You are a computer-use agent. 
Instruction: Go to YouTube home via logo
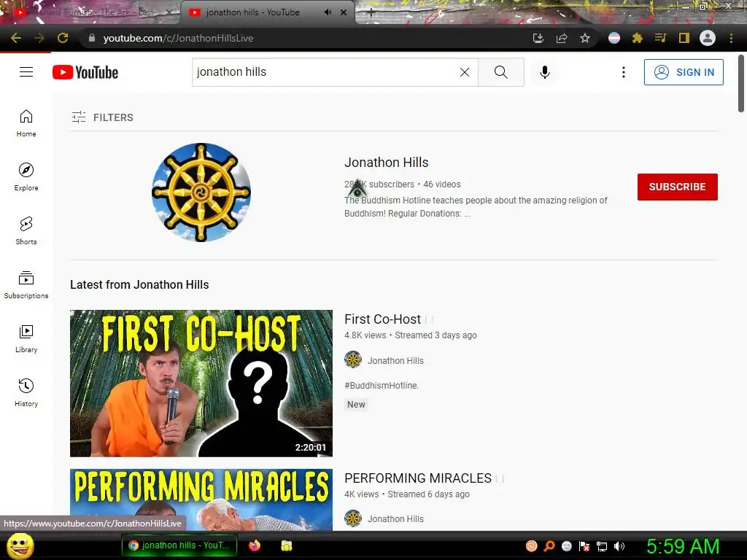tap(85, 72)
